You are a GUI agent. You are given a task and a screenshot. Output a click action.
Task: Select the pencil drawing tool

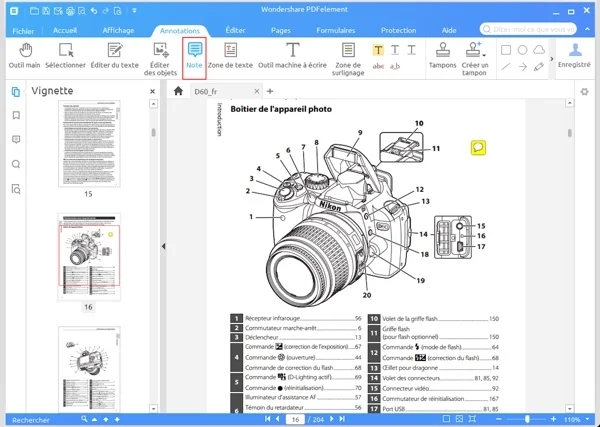[539, 67]
